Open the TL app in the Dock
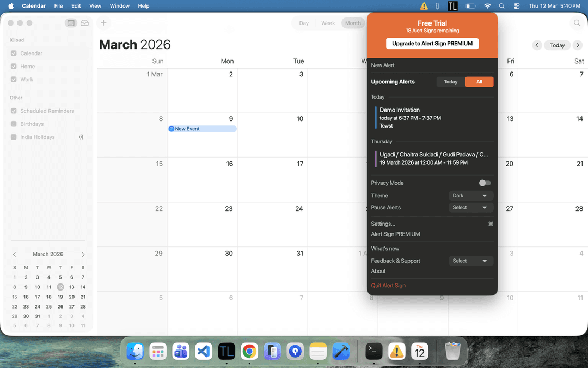The width and height of the screenshot is (588, 368). [x=226, y=352]
